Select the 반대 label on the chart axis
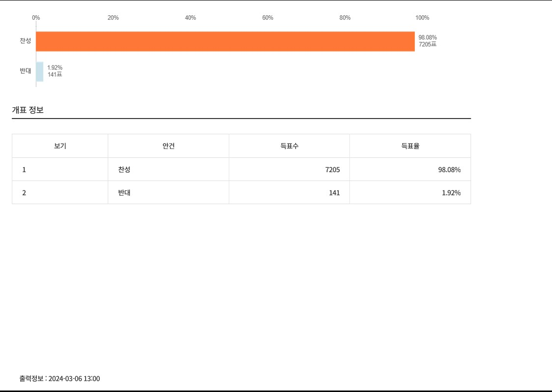Image resolution: width=552 pixels, height=392 pixels. tap(26, 71)
